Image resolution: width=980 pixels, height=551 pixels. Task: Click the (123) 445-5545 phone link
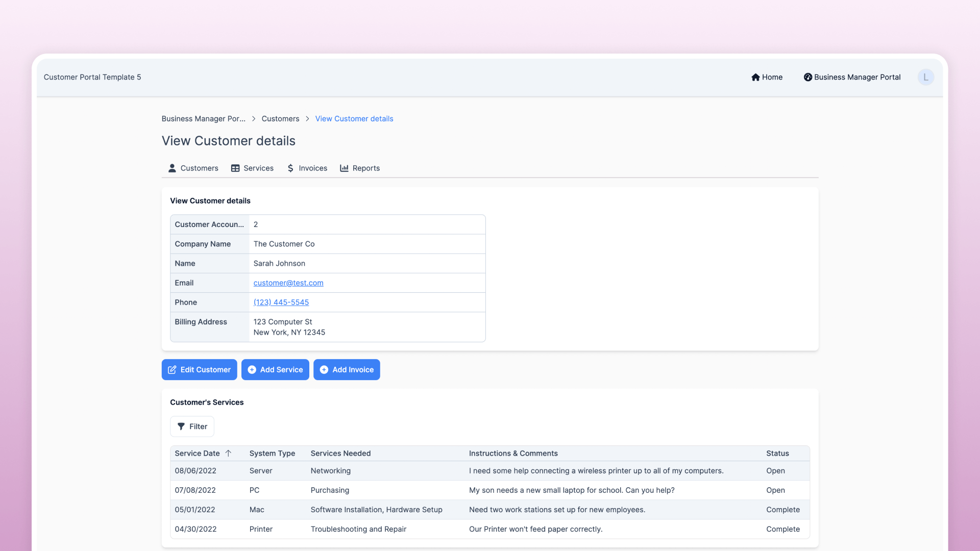[x=281, y=302]
